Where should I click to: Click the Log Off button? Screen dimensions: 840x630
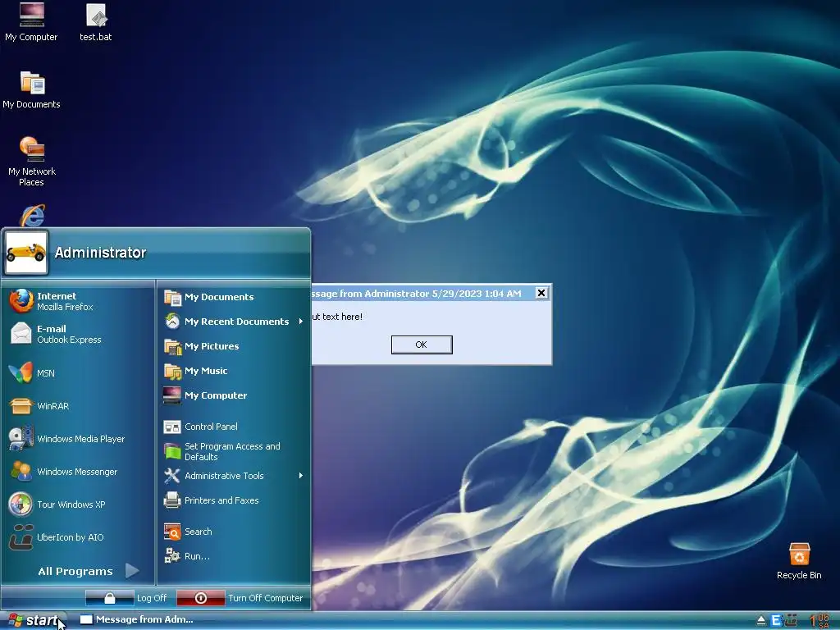pyautogui.click(x=126, y=598)
